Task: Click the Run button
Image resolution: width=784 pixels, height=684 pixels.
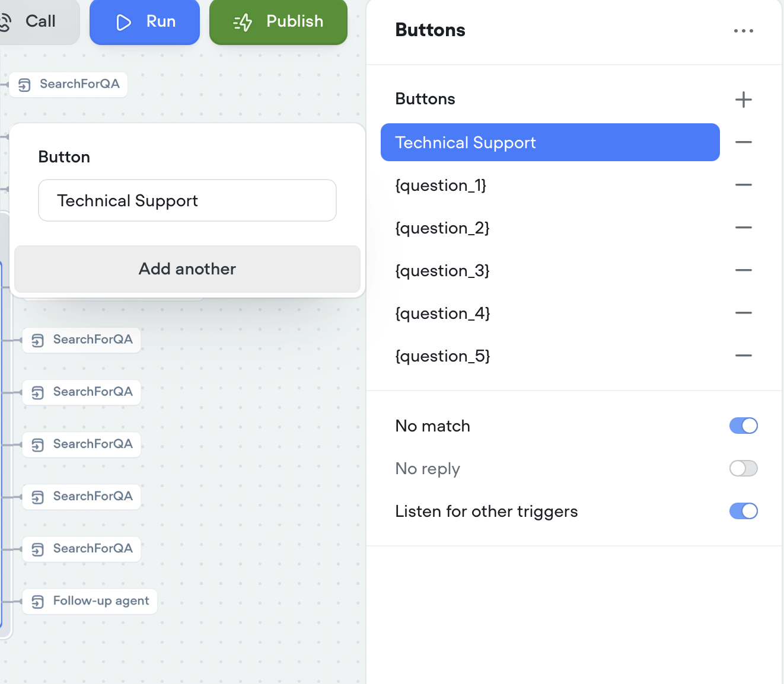Action: point(145,22)
